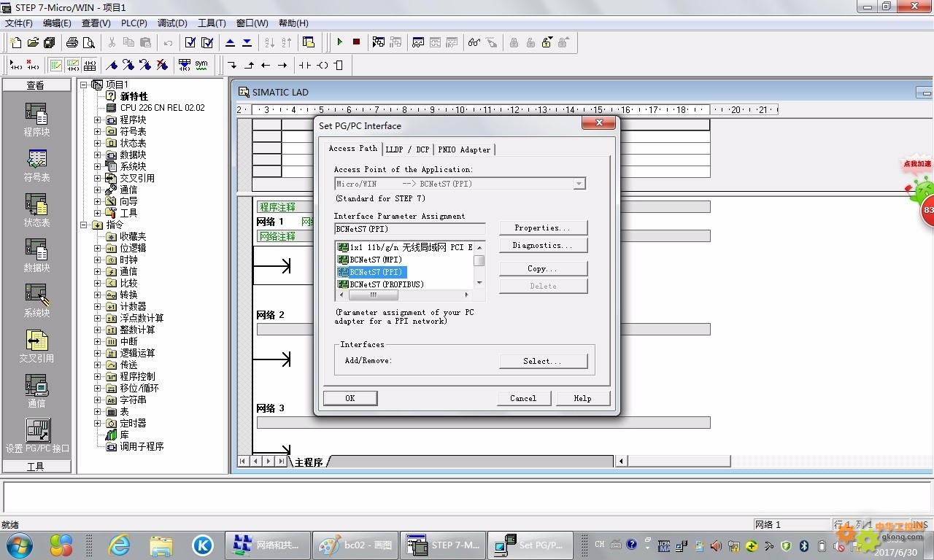Image resolution: width=934 pixels, height=560 pixels.
Task: Insert a box with the box icon
Action: tap(338, 65)
